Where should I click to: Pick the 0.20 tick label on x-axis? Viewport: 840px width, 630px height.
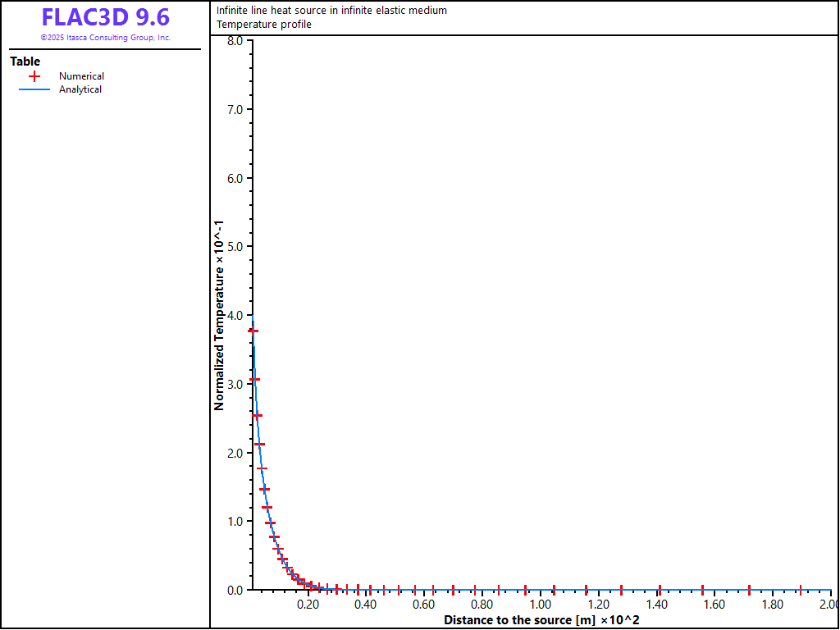[x=308, y=605]
